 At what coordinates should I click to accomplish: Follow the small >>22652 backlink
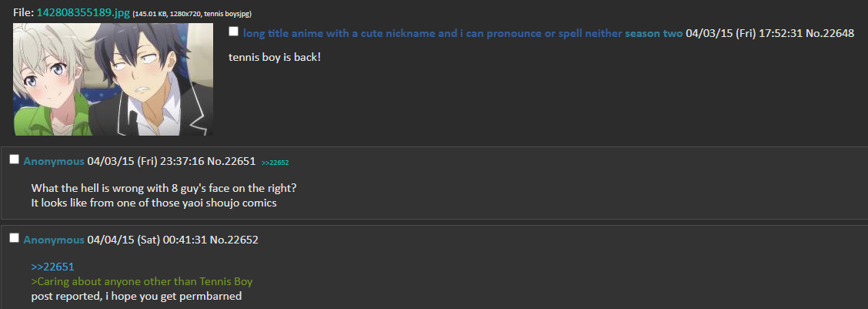275,163
